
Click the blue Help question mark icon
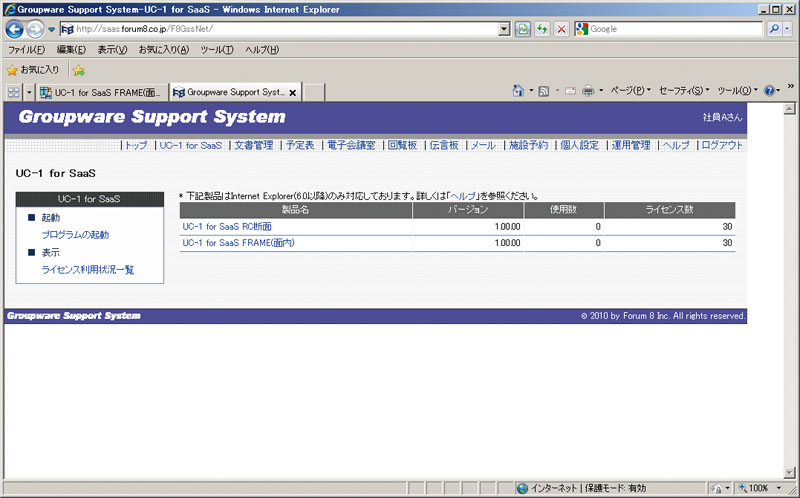(x=769, y=91)
